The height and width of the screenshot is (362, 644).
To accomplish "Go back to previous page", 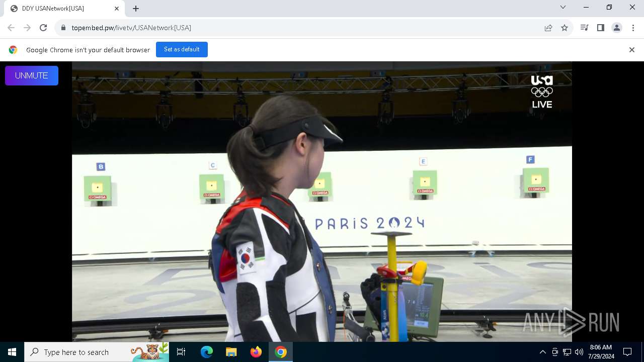I will pos(11,28).
